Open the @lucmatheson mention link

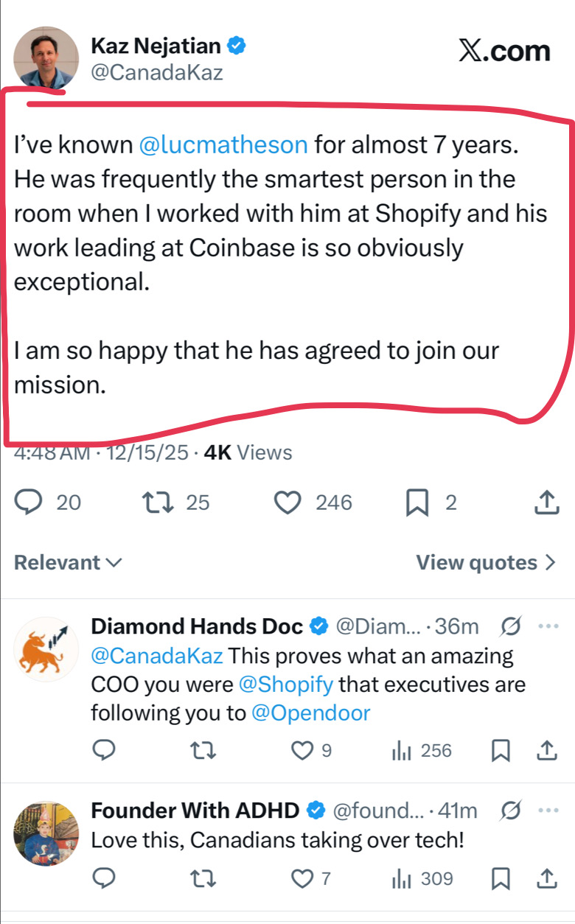223,144
